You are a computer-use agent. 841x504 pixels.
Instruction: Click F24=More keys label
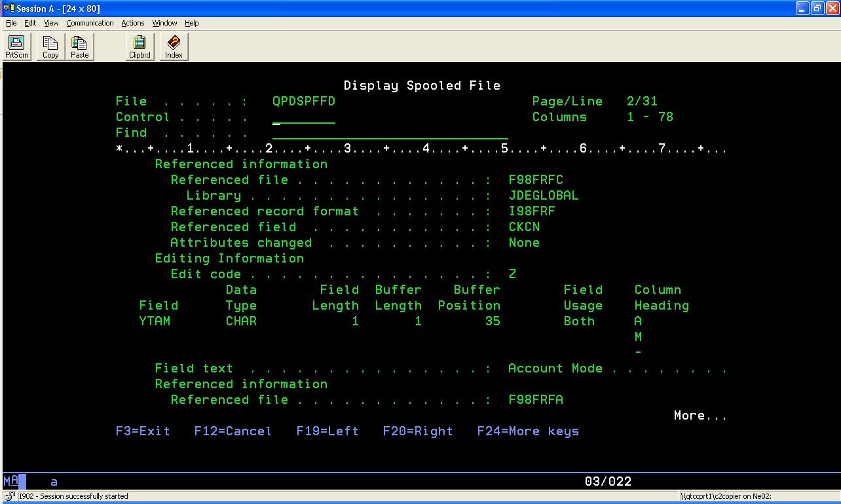[x=528, y=431]
